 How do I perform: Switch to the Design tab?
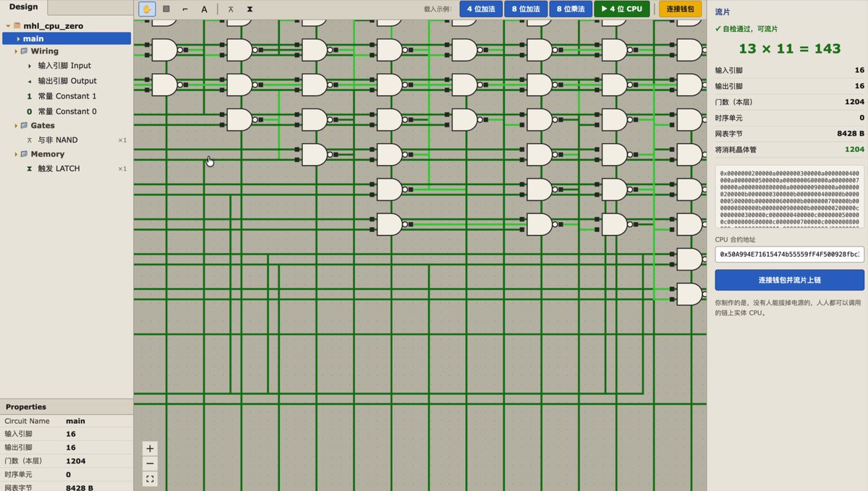pyautogui.click(x=23, y=7)
